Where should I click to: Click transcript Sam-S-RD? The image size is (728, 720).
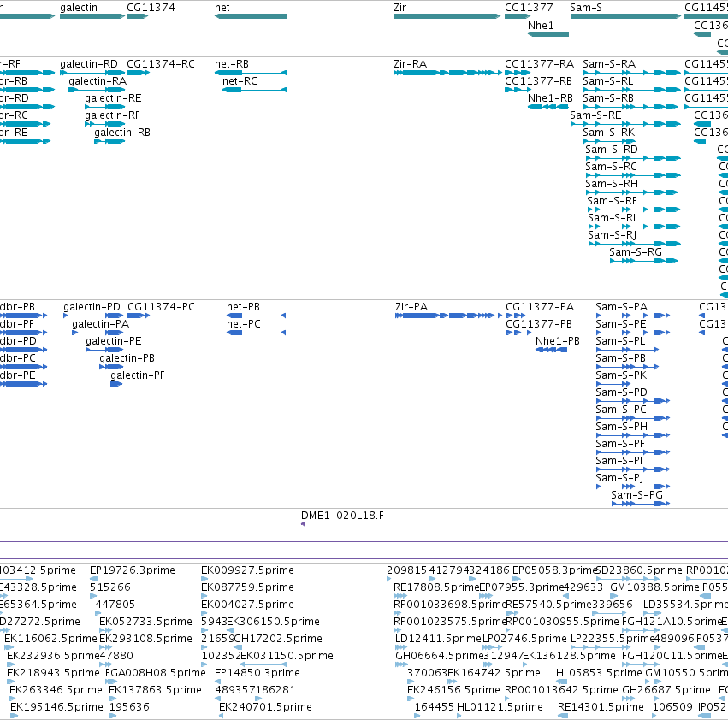[633, 158]
